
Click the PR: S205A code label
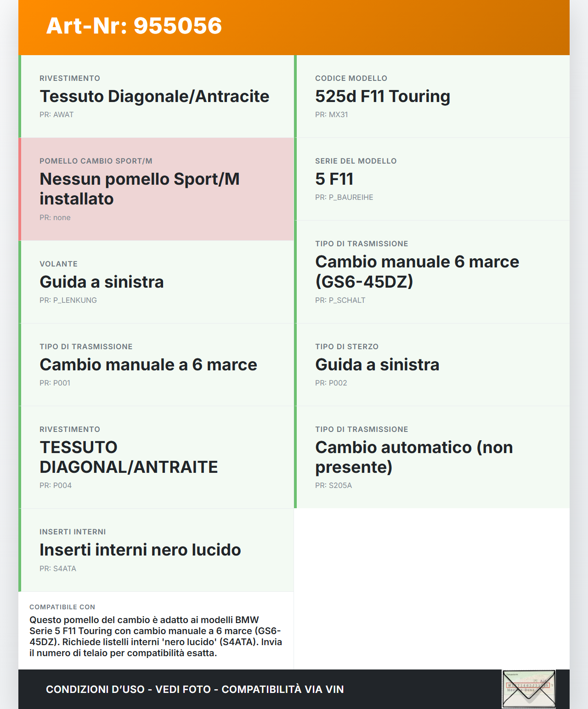(x=334, y=486)
